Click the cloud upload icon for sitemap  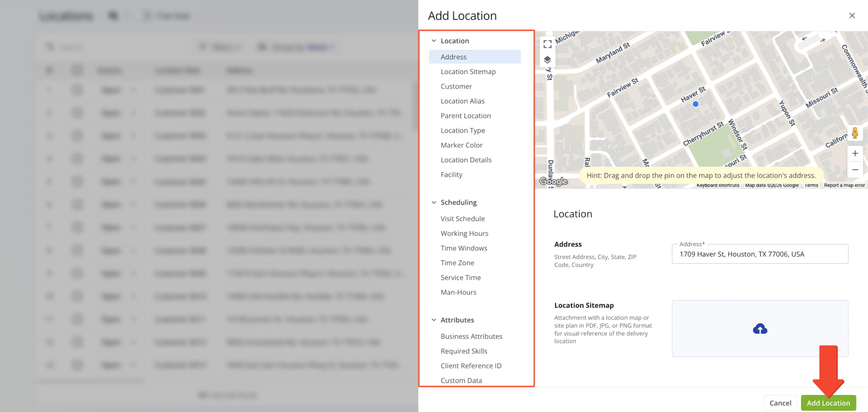coord(759,329)
